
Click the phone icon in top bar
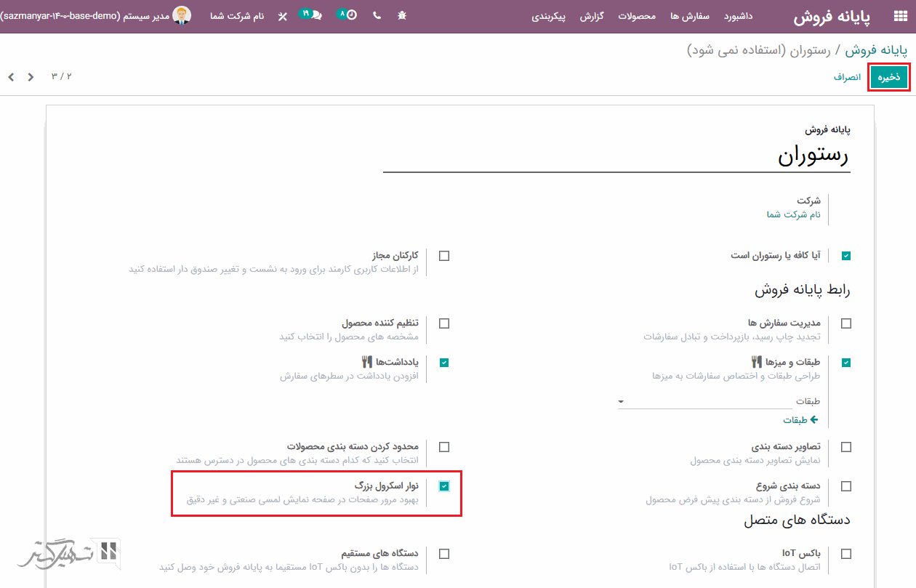pyautogui.click(x=377, y=15)
